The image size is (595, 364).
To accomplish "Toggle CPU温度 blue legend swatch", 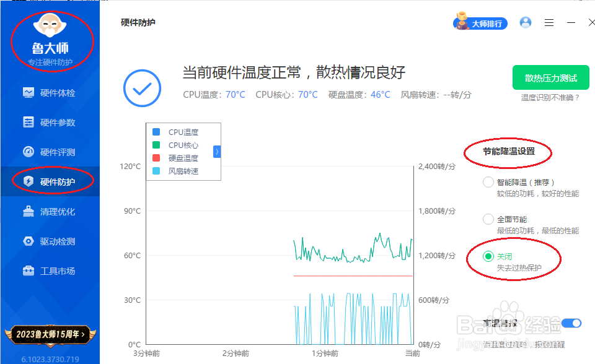I will 156,132.
